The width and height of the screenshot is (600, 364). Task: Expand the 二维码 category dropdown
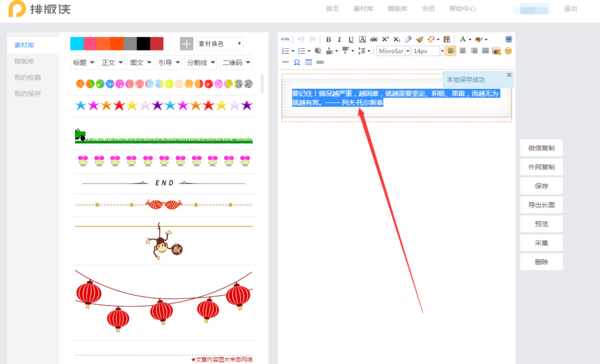point(236,62)
